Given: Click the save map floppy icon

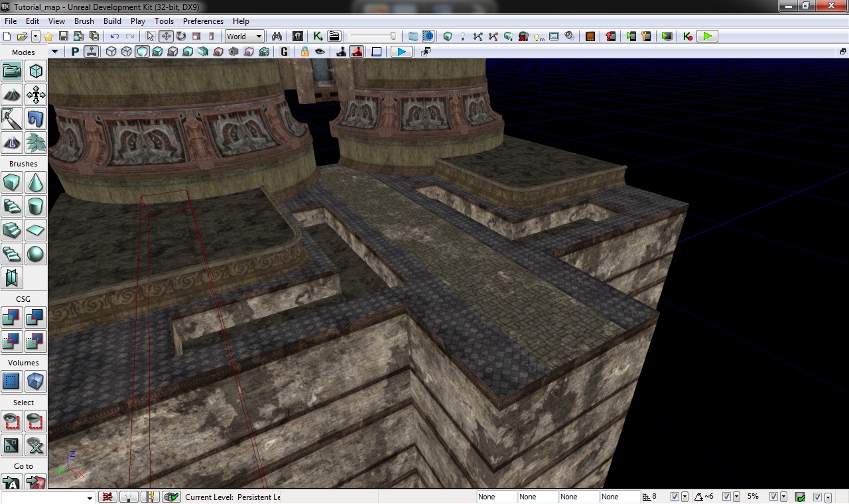Looking at the screenshot, I should point(64,36).
